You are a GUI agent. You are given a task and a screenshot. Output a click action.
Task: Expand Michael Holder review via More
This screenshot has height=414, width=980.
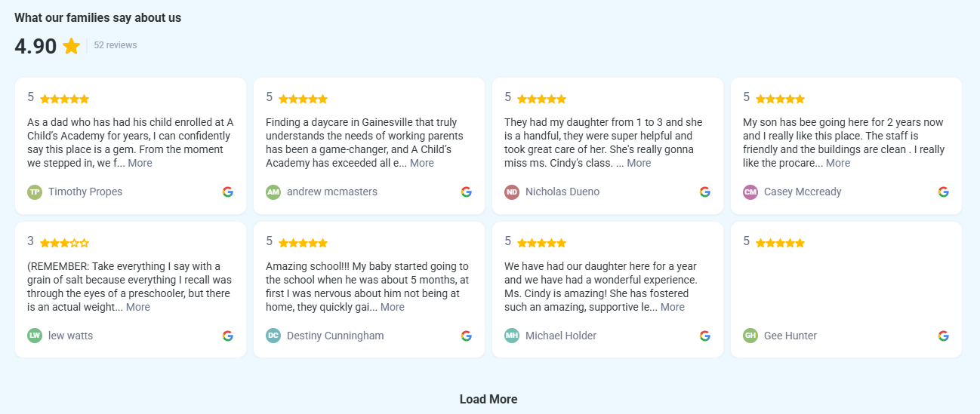(673, 307)
